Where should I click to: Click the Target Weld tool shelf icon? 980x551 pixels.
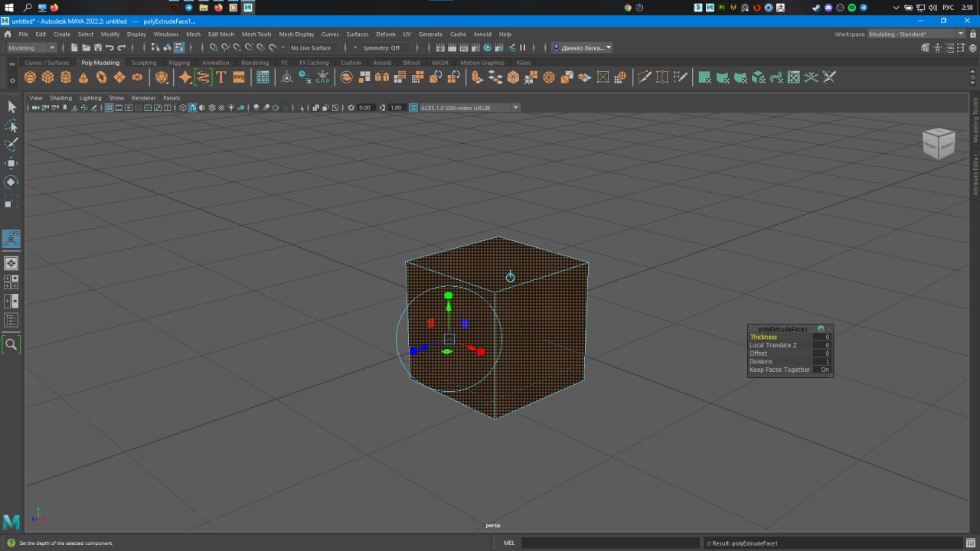[662, 77]
